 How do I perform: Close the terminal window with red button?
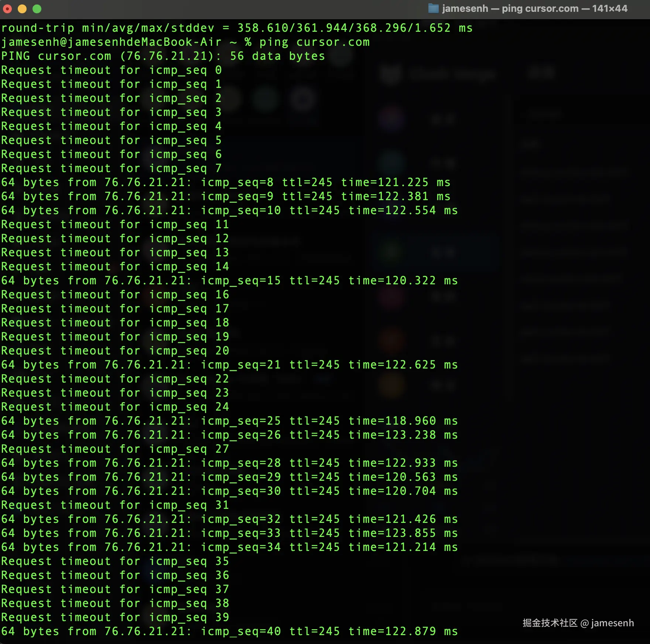click(7, 9)
